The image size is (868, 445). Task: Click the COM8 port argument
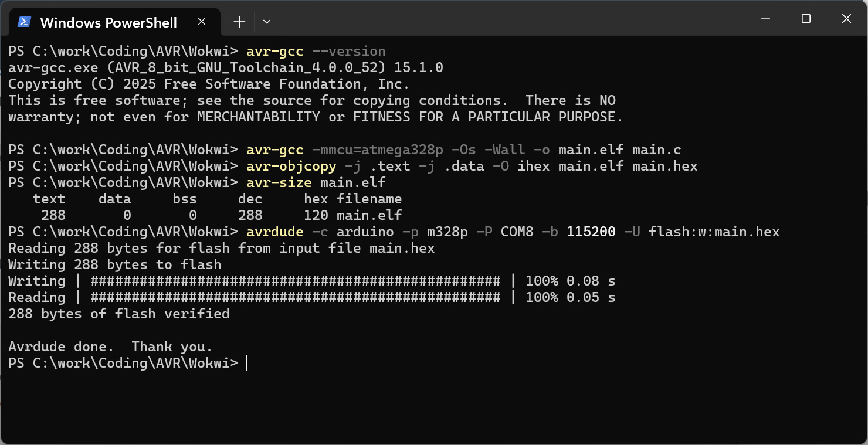click(517, 232)
